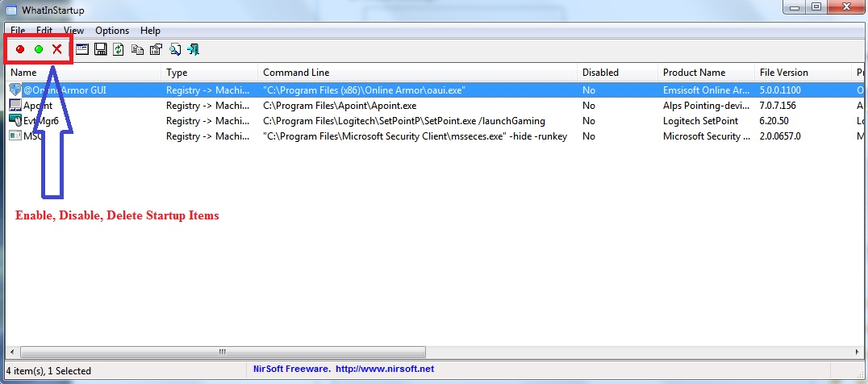
Task: Refresh the startup list via the toolbar
Action: [119, 49]
